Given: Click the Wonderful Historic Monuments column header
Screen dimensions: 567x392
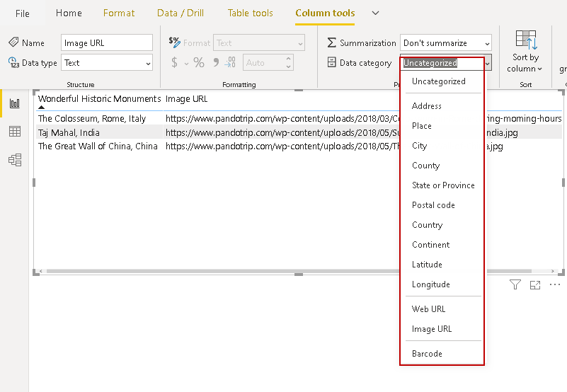Looking at the screenshot, I should [99, 98].
